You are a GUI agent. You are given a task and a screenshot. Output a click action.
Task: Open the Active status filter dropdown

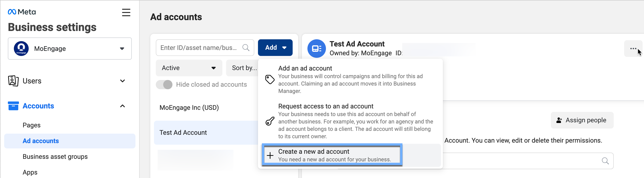[x=189, y=68]
